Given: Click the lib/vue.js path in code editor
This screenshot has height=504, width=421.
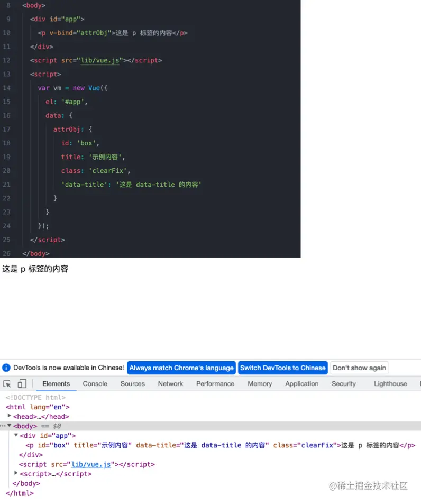Looking at the screenshot, I should [x=100, y=60].
